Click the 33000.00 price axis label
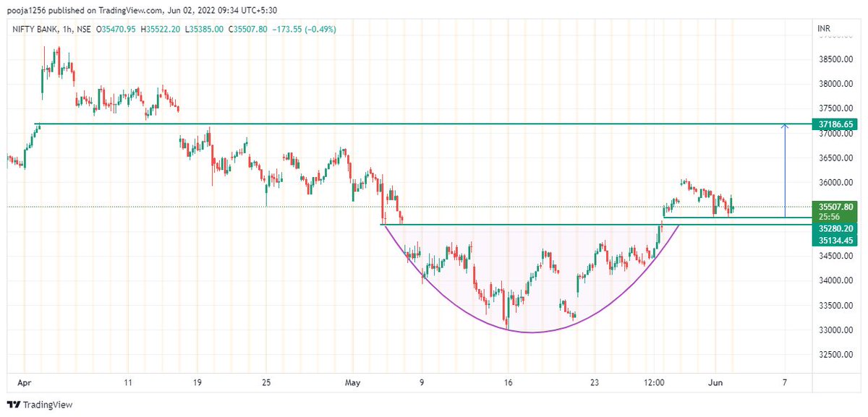The image size is (868, 417). 835,330
